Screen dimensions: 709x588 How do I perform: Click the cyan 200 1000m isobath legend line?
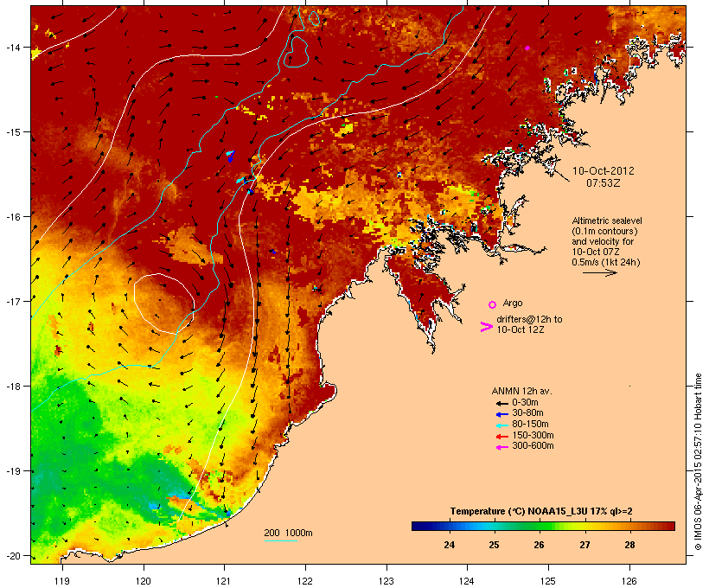pos(281,540)
